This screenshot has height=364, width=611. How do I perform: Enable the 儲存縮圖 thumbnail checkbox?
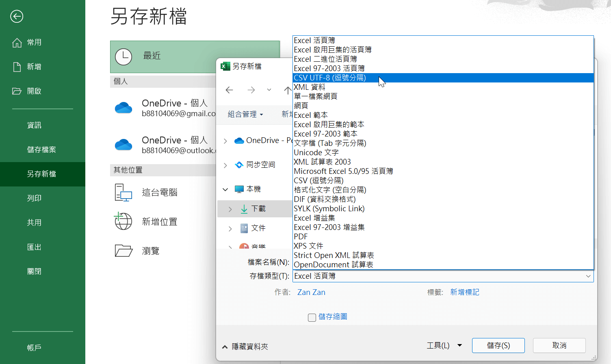click(x=312, y=318)
